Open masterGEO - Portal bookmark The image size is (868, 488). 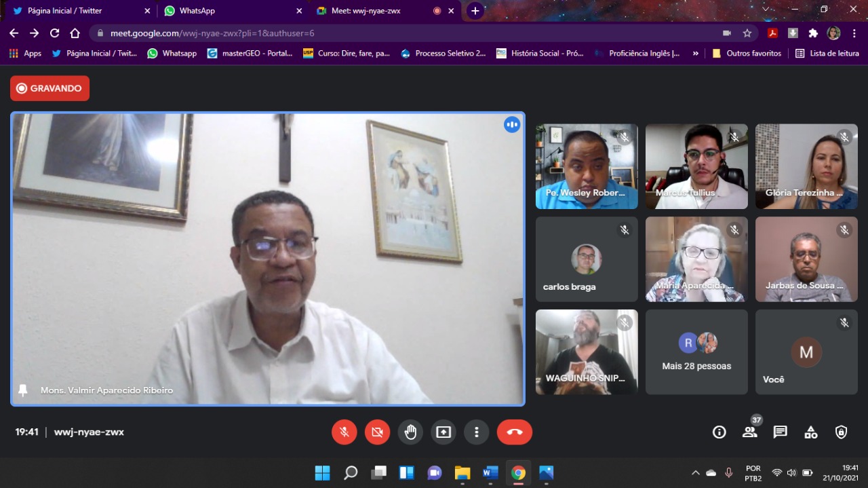tap(250, 53)
